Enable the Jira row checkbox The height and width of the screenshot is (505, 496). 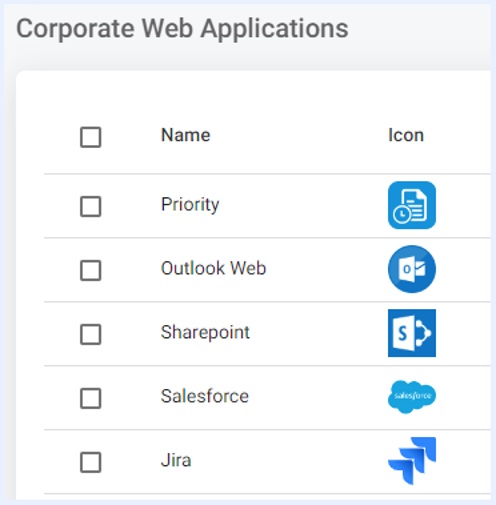tap(91, 462)
